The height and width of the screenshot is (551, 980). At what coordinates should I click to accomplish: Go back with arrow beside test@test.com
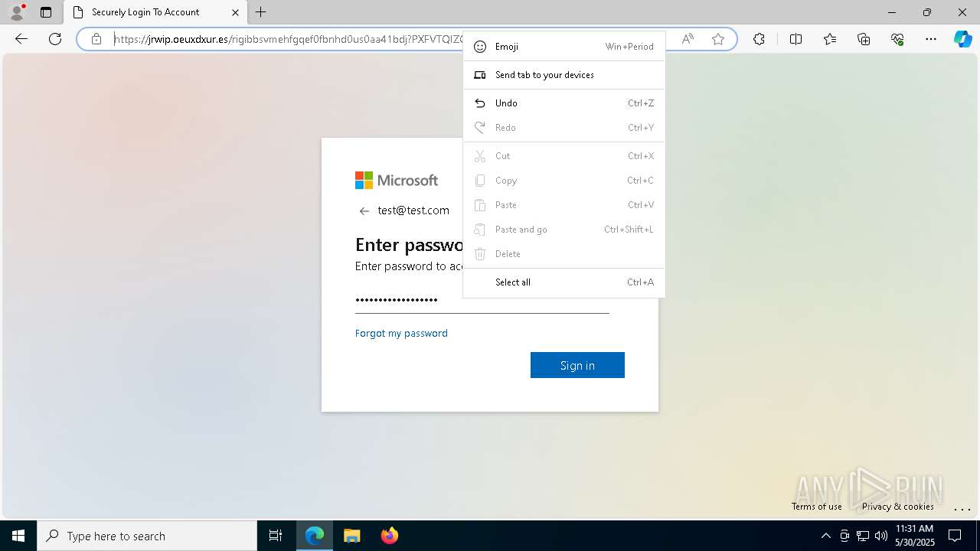coord(364,211)
